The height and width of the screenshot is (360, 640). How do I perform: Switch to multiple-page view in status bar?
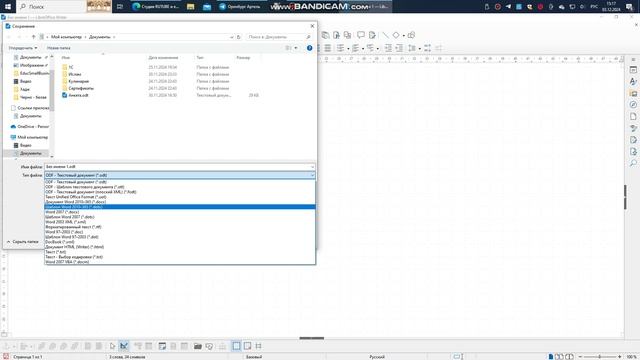pyautogui.click(x=560, y=357)
